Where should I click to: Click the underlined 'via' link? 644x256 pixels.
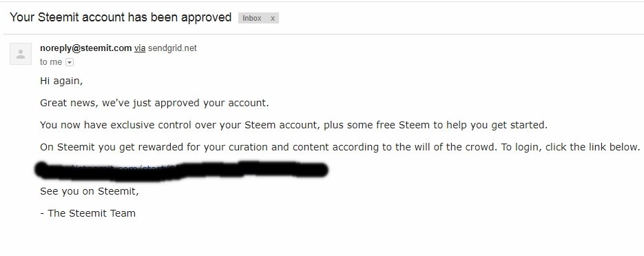pos(140,48)
